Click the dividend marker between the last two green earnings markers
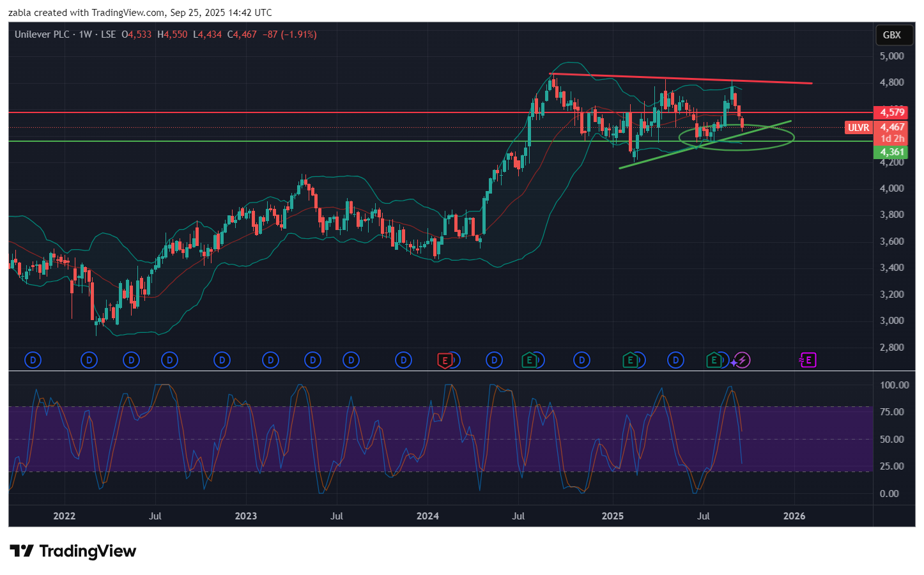Screen dimensions: 924x575 click(675, 360)
